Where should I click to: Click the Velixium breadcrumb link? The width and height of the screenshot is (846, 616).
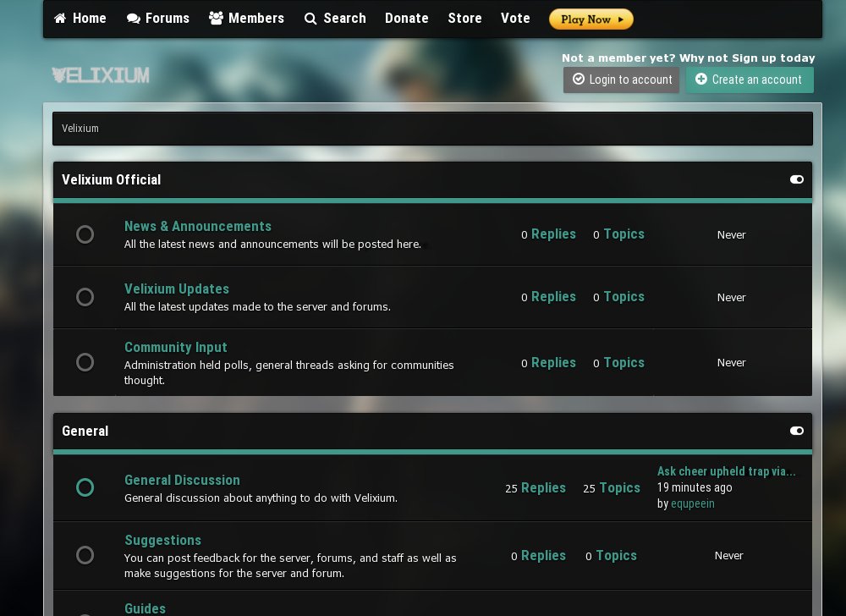80,129
